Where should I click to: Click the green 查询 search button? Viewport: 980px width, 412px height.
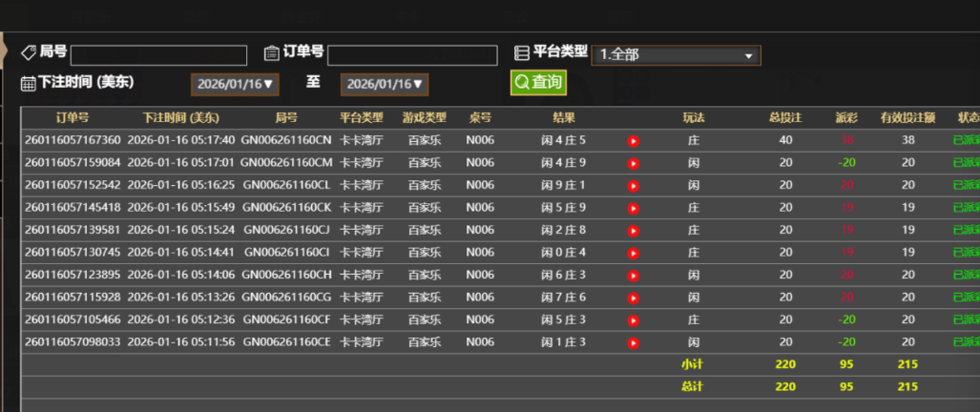tap(538, 83)
